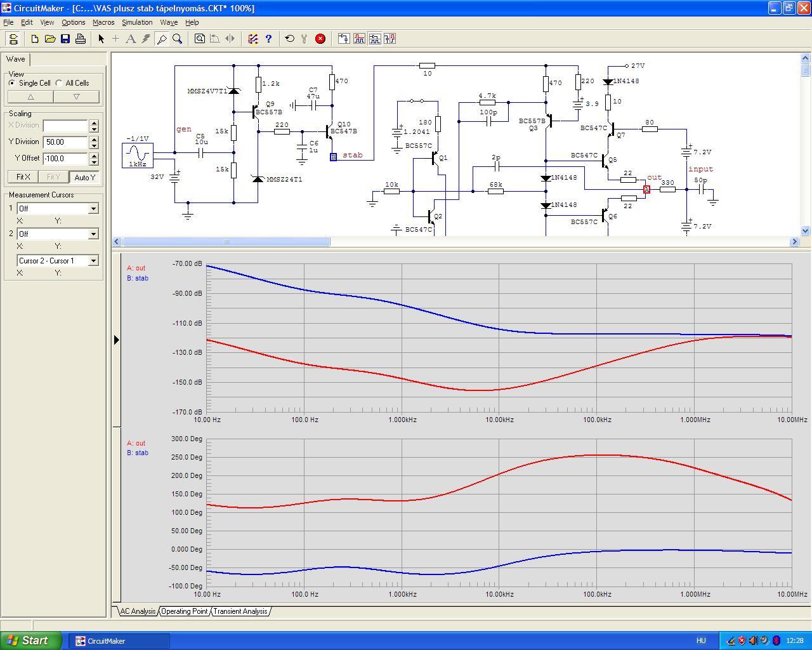Select the Arrow selection tool
This screenshot has width=812, height=650.
[101, 39]
